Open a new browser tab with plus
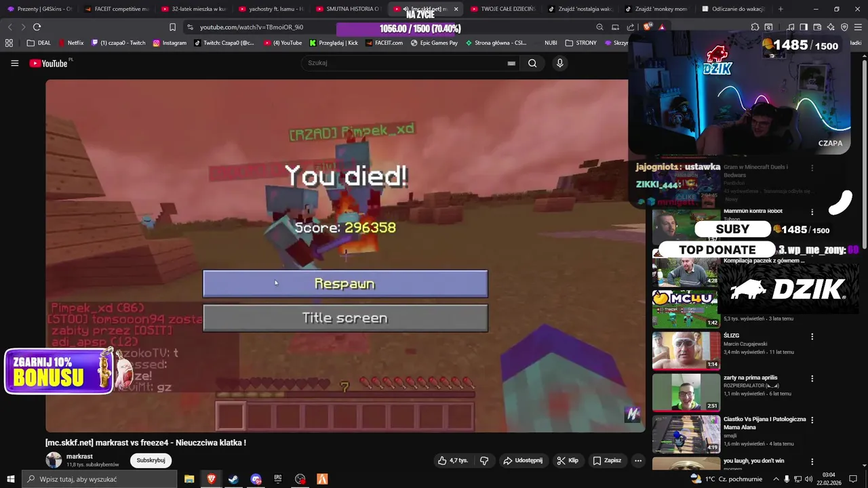This screenshot has height=488, width=868. click(781, 9)
